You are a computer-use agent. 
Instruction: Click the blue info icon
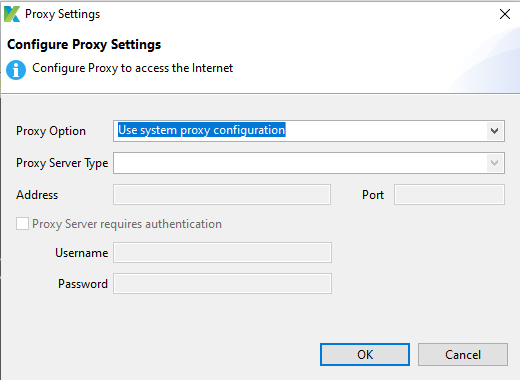[x=16, y=70]
